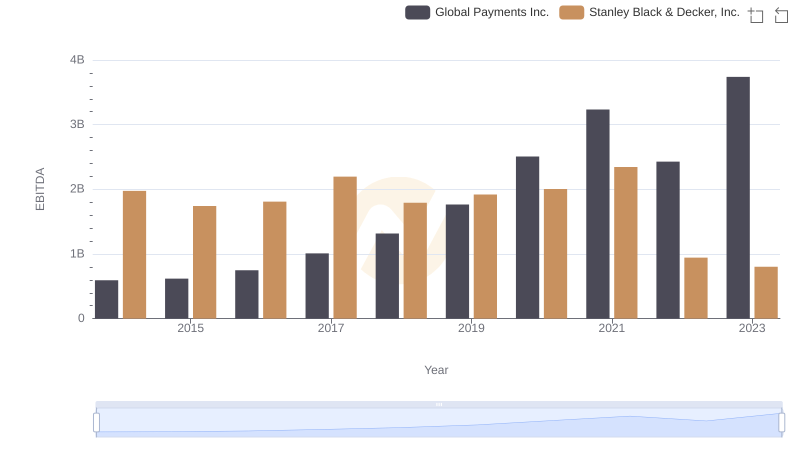Select Global Payments 2015 bar

(x=177, y=299)
